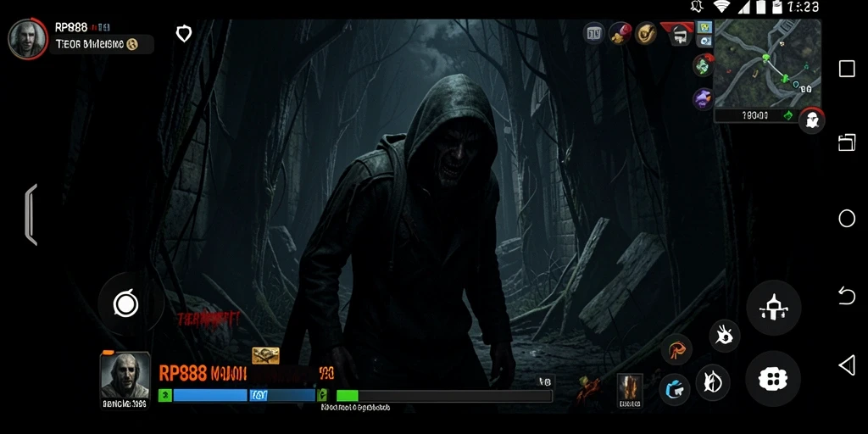Image resolution: width=868 pixels, height=434 pixels.
Task: Use the large lantern-tower action button
Action: 773,307
